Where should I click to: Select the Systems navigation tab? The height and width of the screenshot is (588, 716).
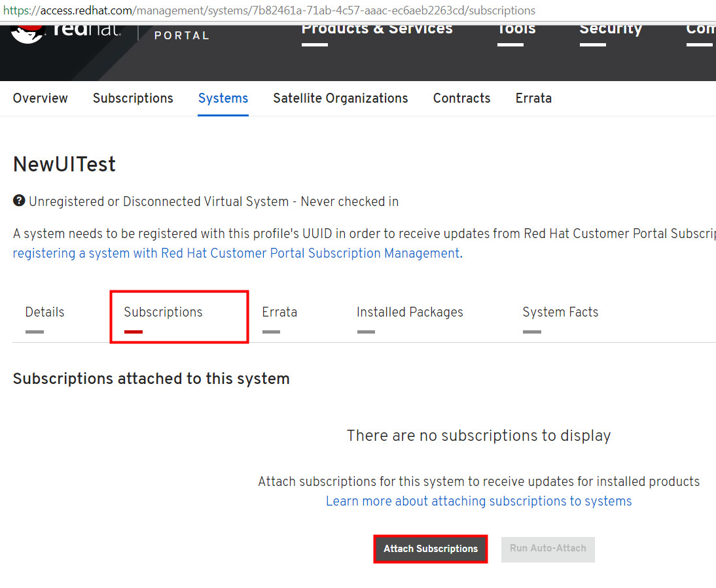[223, 98]
